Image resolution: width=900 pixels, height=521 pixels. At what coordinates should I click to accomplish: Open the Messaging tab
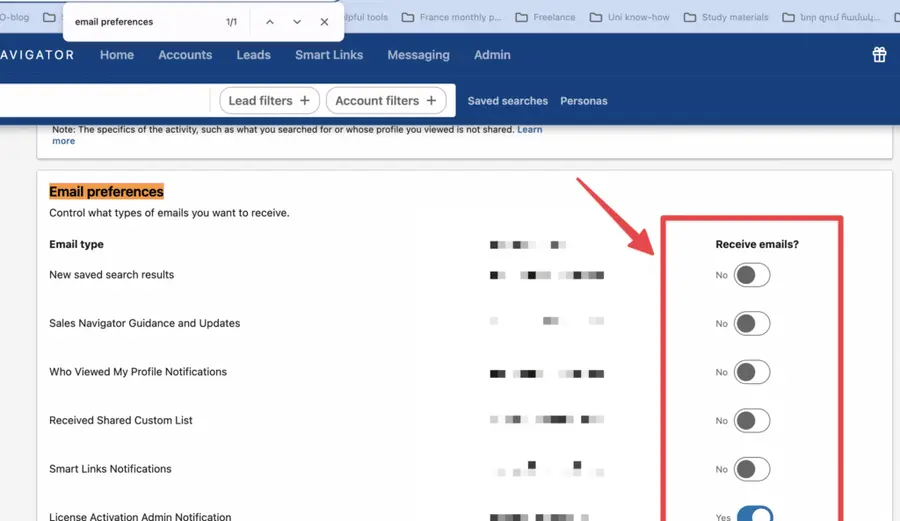tap(418, 55)
